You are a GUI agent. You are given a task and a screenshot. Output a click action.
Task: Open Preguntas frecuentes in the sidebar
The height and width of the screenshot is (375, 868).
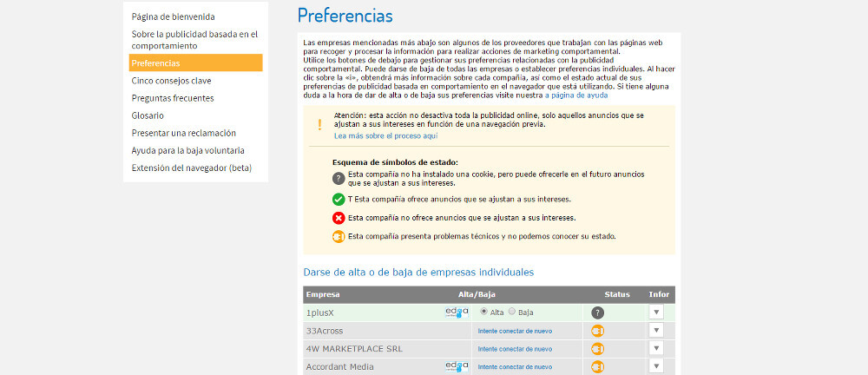pos(173,99)
